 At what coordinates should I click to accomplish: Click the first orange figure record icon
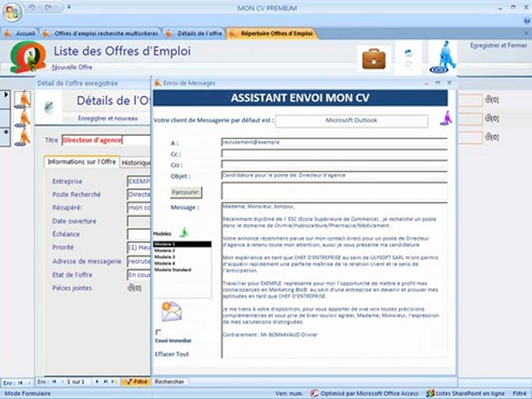23,100
